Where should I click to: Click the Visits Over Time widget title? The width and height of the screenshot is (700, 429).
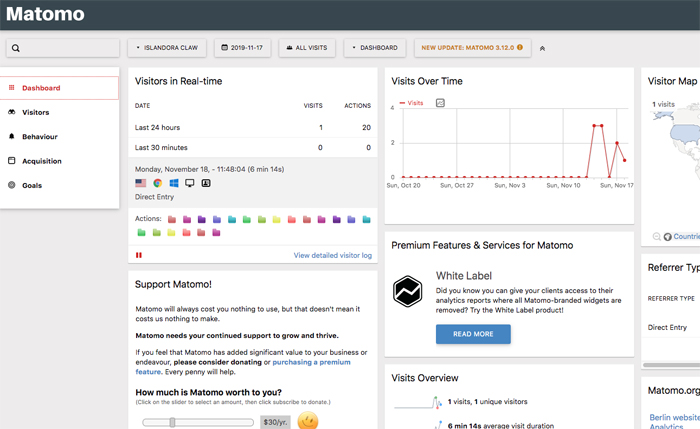tap(427, 81)
